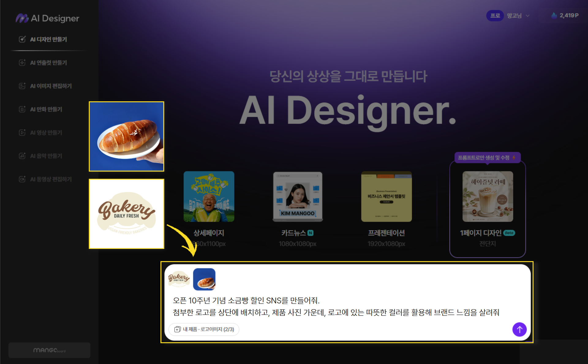This screenshot has width=588, height=364.
Task: Select the AI 연출컷 만들기 icon
Action: pos(22,62)
